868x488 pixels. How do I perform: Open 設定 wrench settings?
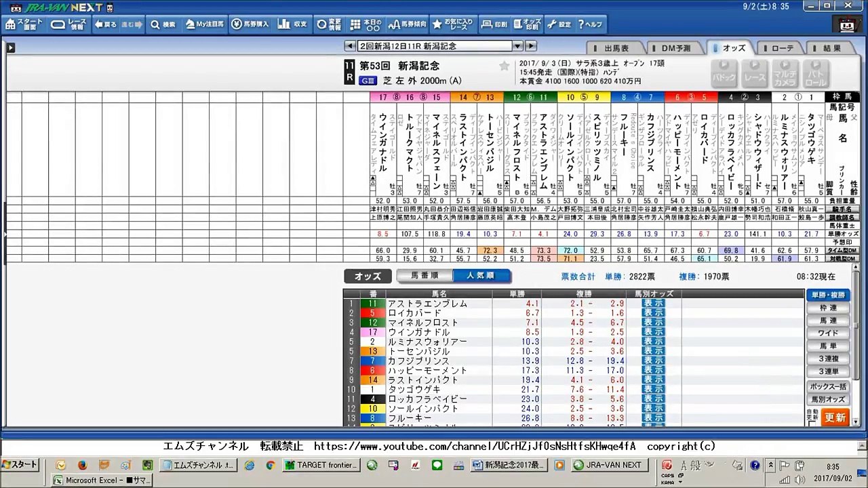559,24
